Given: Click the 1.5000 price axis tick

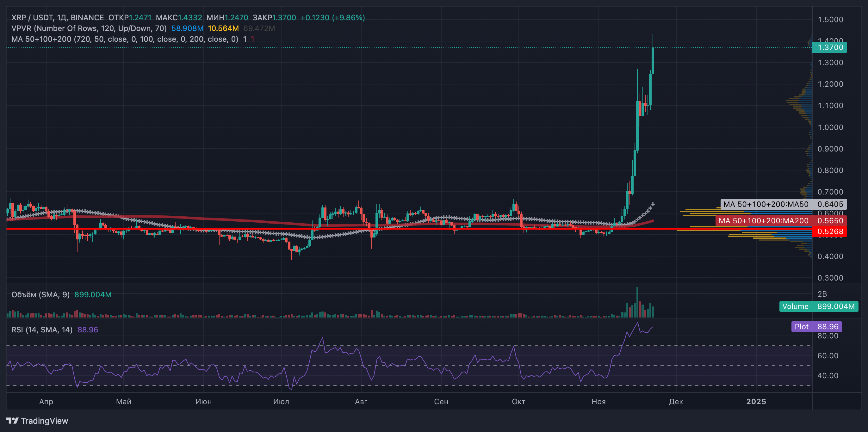Looking at the screenshot, I should (830, 20).
